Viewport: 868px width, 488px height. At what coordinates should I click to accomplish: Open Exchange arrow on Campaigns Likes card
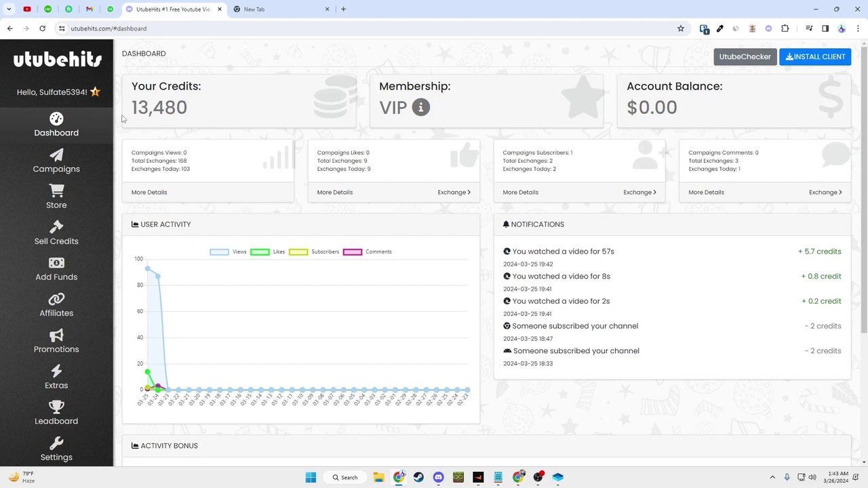(454, 192)
